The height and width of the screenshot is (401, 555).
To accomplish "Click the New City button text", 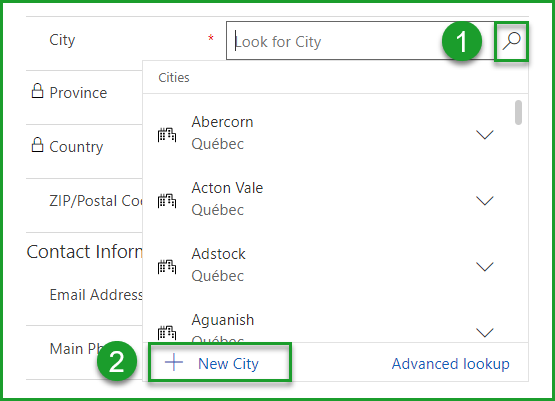I will point(228,364).
